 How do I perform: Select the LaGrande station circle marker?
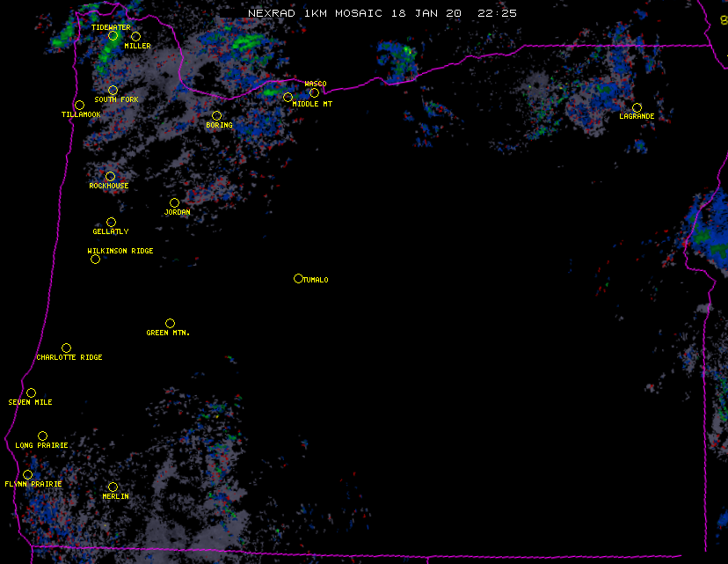point(637,107)
